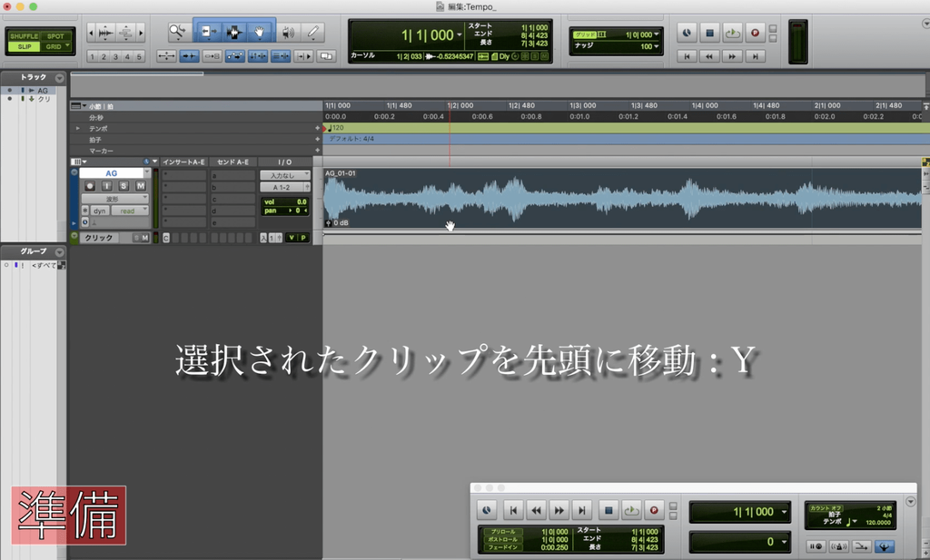Recall zoom preset 3

115,57
